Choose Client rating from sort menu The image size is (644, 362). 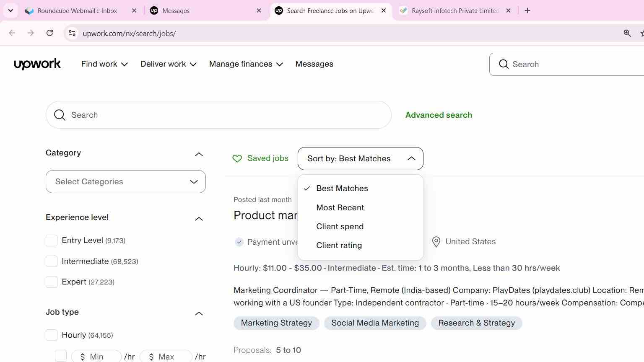(x=339, y=246)
